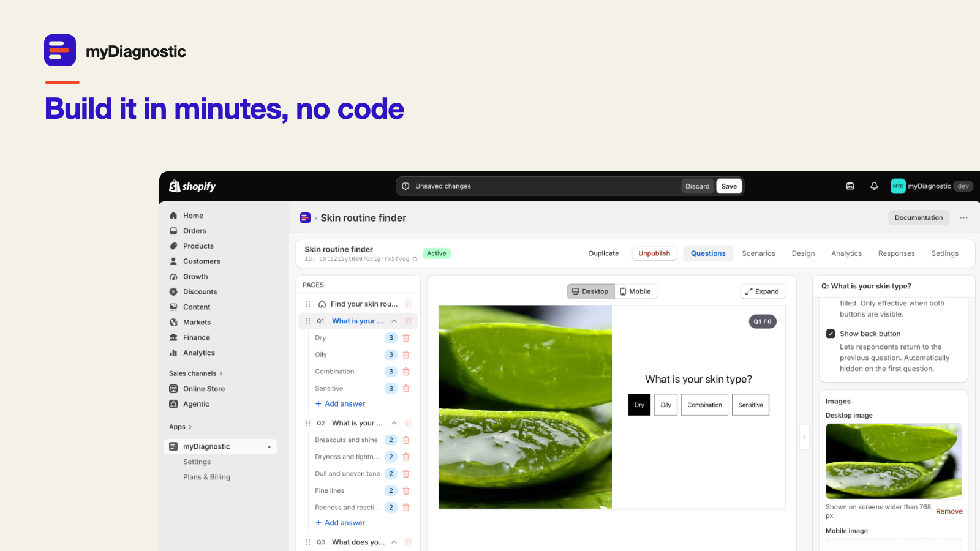Expand the Sales channels section
Viewport: 980px width, 551px height.
196,373
